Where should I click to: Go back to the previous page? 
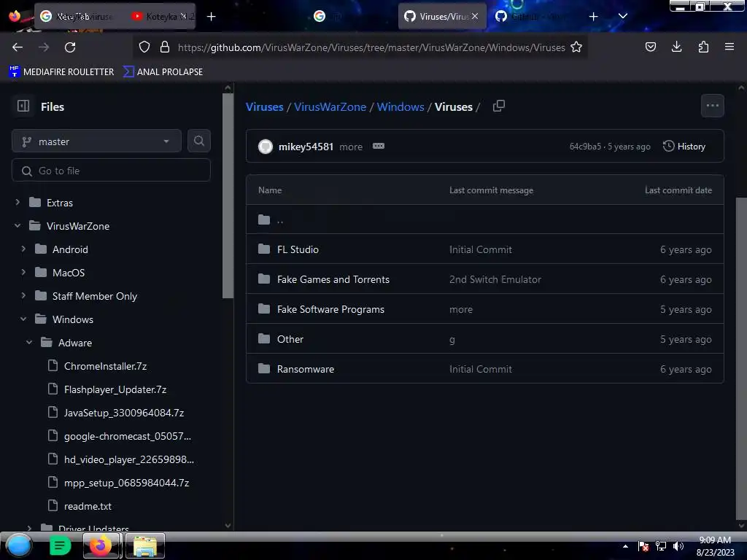pyautogui.click(x=18, y=47)
